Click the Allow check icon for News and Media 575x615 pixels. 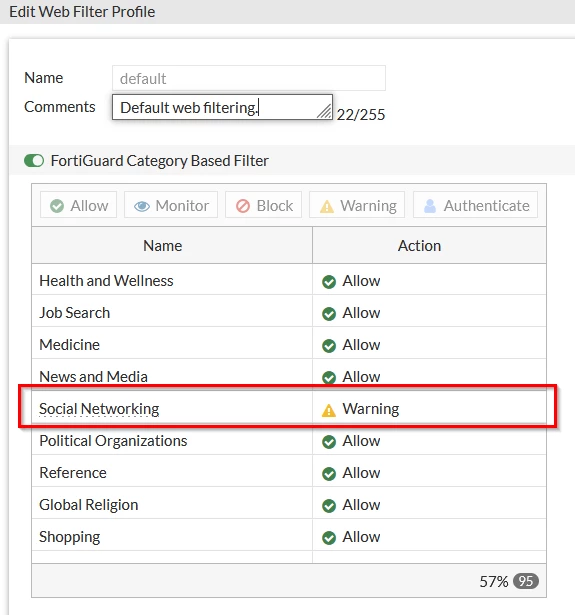point(329,377)
